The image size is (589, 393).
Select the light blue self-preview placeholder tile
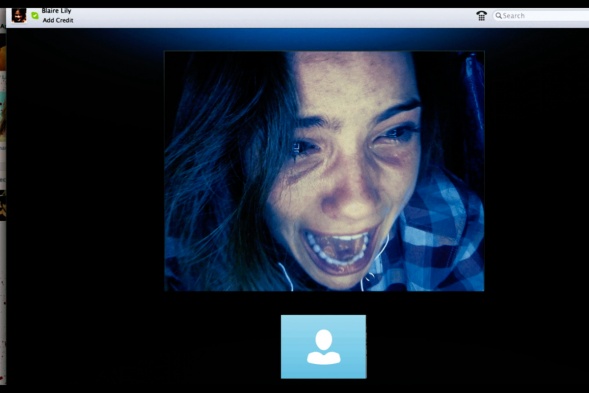click(323, 347)
